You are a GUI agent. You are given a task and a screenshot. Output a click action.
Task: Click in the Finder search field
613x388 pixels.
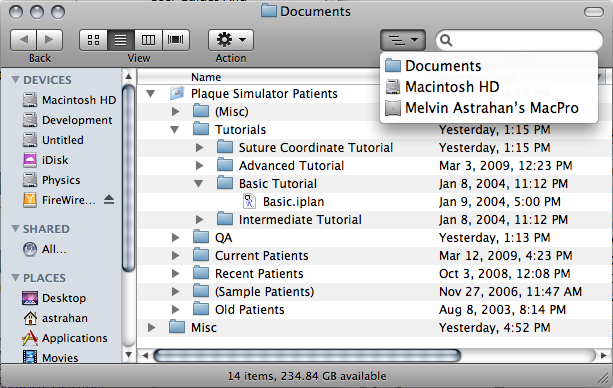coord(520,40)
